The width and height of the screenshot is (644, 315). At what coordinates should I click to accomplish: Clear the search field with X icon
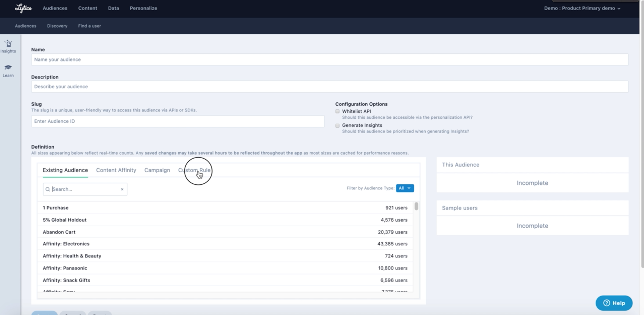click(122, 189)
